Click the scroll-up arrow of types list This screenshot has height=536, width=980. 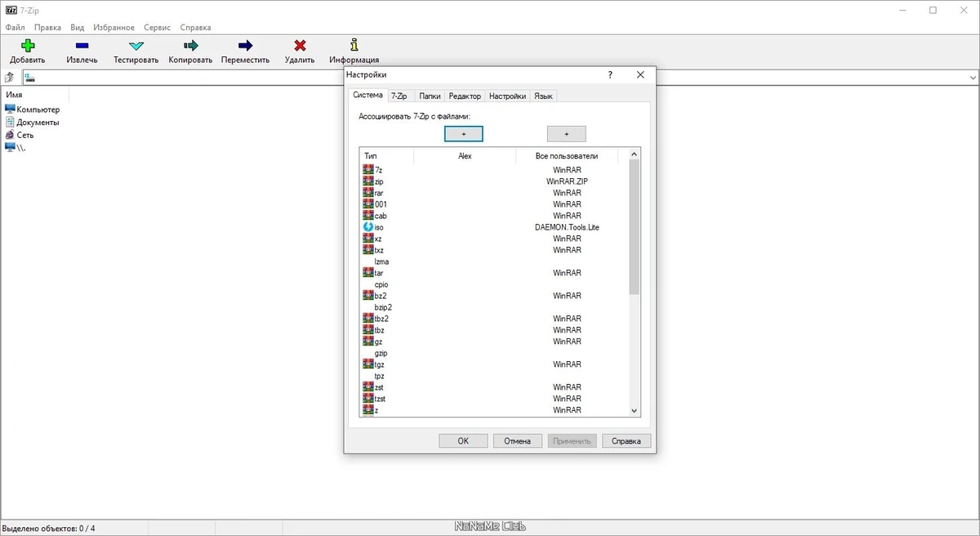(x=635, y=154)
